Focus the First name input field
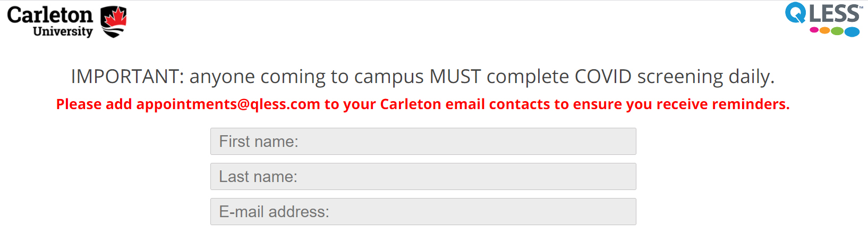This screenshot has height=231, width=868. coord(423,142)
